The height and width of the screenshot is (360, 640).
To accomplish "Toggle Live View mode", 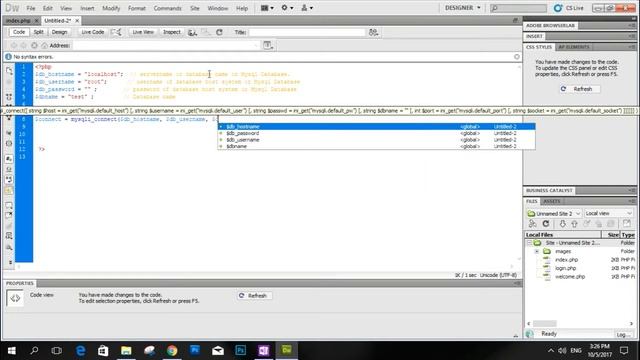I will (x=143, y=32).
